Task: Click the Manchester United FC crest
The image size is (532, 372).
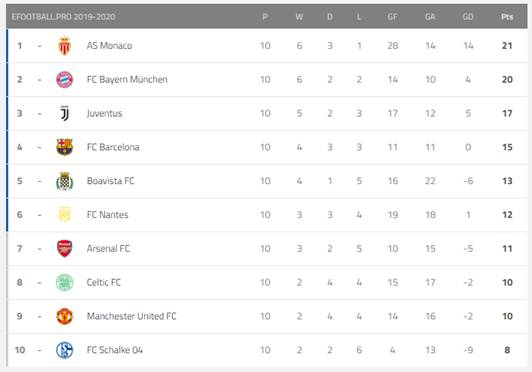Action: [x=64, y=316]
